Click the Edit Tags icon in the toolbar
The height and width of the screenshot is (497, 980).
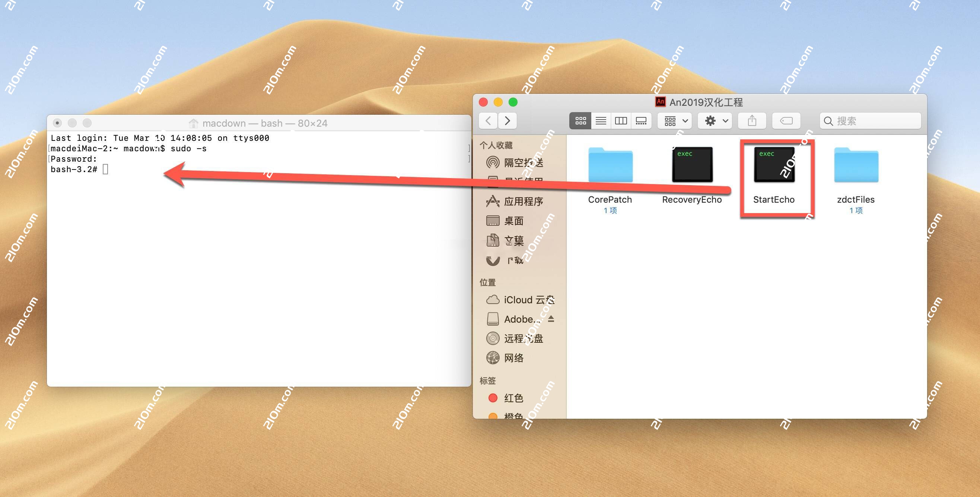pyautogui.click(x=786, y=121)
